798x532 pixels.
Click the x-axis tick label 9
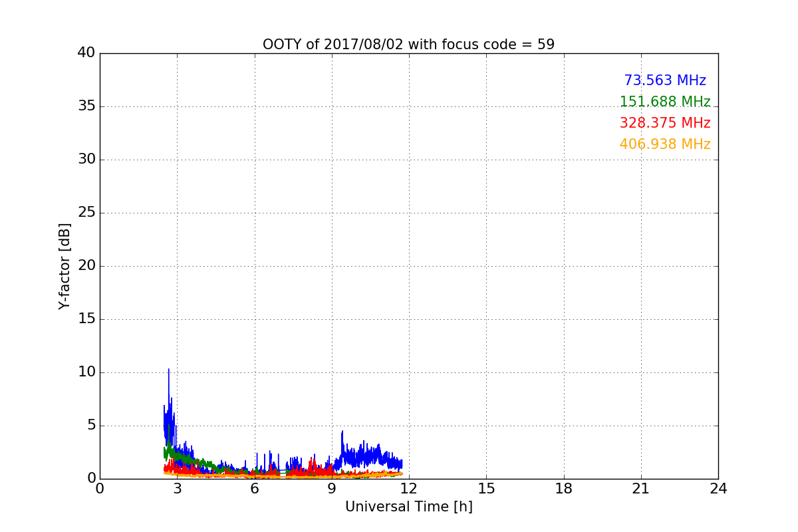tap(331, 489)
